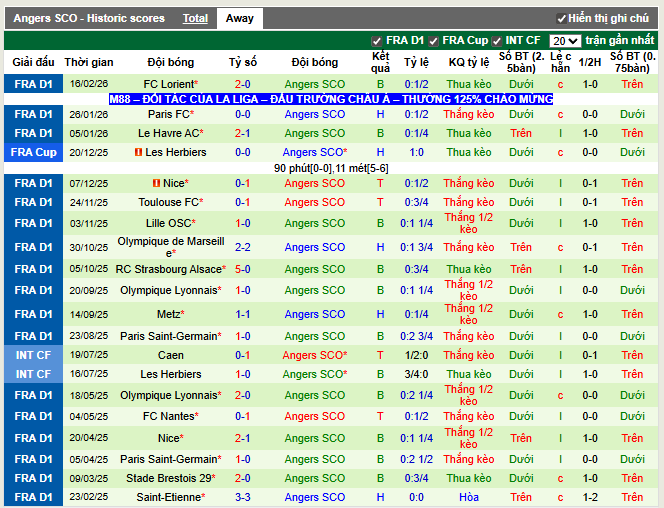664x508 pixels.
Task: Click the date 20/12/25
Action: tap(89, 152)
